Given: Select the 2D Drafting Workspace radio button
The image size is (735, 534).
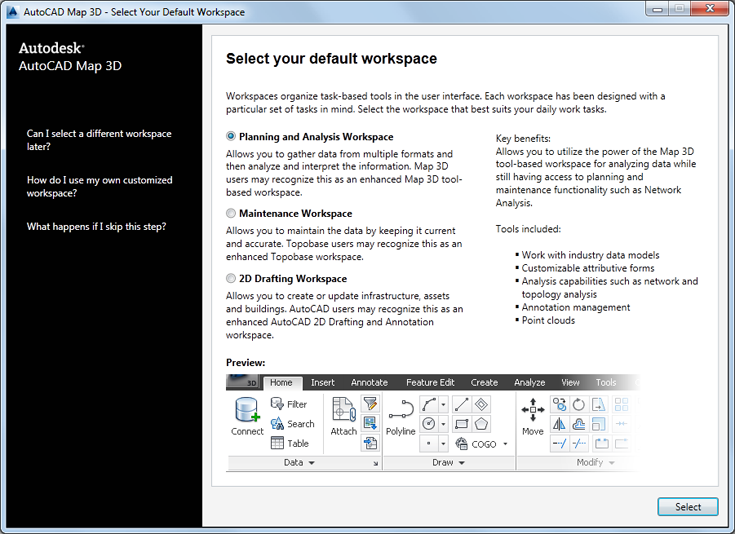Looking at the screenshot, I should click(x=231, y=278).
